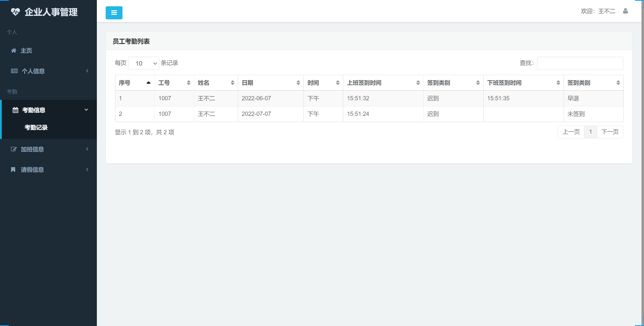Sort by 姓名 column arrows
The height and width of the screenshot is (326, 644).
pyautogui.click(x=233, y=83)
